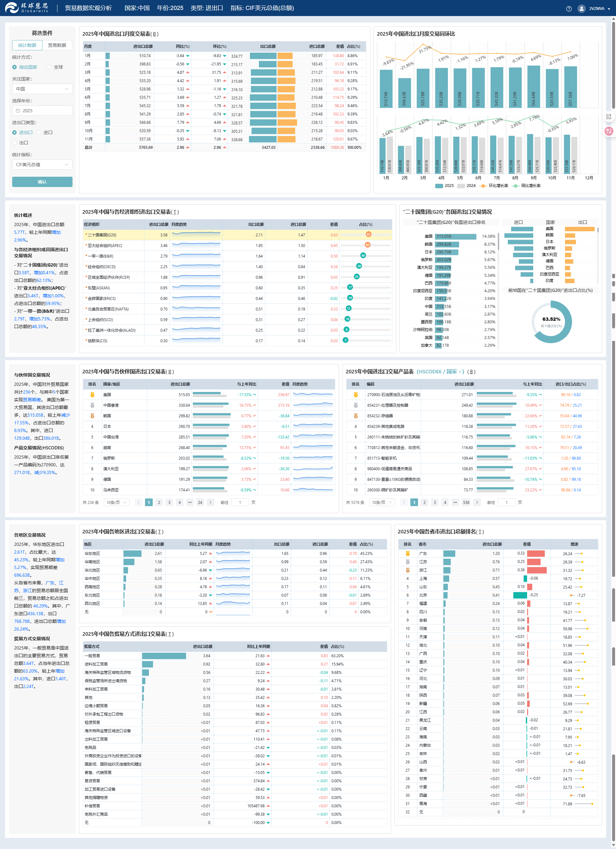Click the 确认 button
Screen dimensions: 616x849
(x=42, y=182)
